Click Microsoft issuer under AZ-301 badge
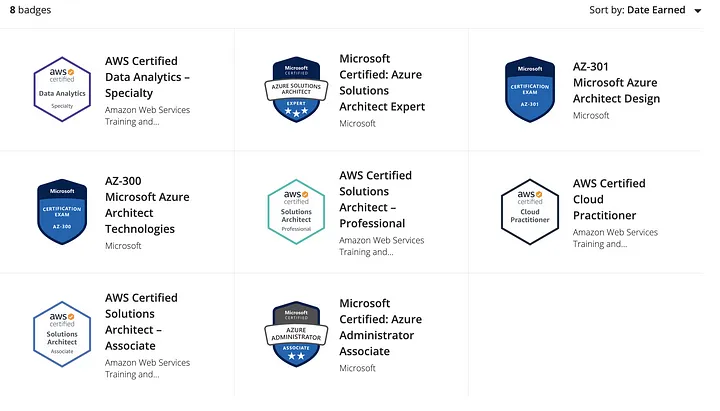The width and height of the screenshot is (720, 411). (x=591, y=116)
